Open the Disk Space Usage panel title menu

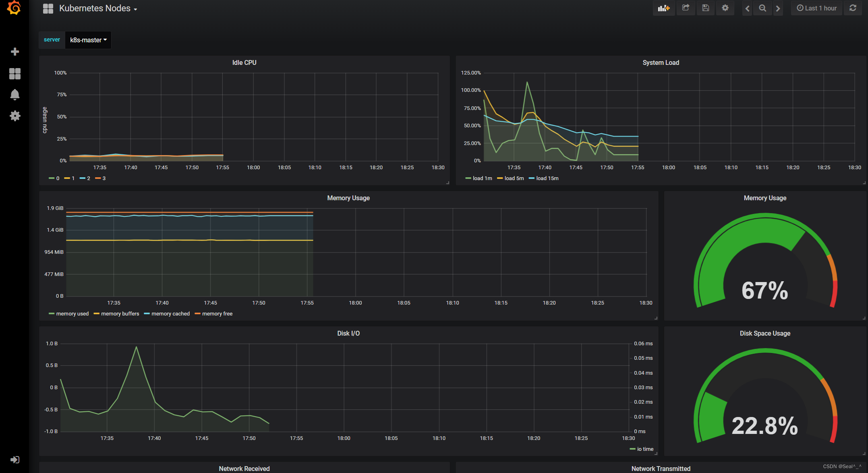pos(765,333)
